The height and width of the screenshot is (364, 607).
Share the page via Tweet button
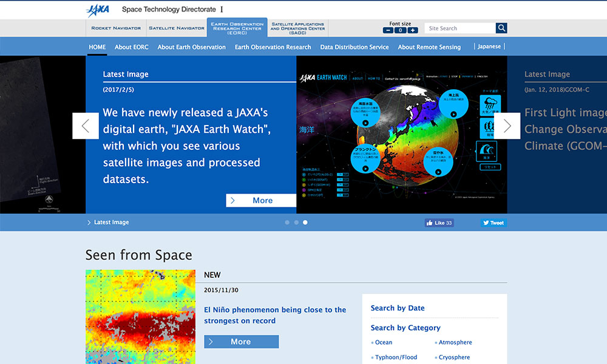click(x=493, y=223)
